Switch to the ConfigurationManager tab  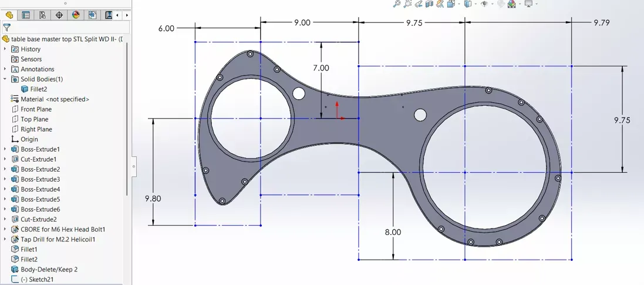[x=42, y=15]
